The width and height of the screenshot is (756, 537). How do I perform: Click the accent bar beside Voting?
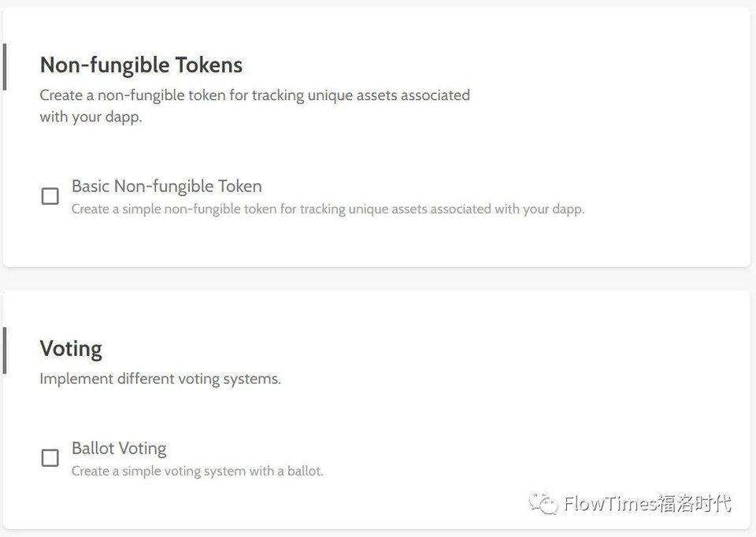6,350
